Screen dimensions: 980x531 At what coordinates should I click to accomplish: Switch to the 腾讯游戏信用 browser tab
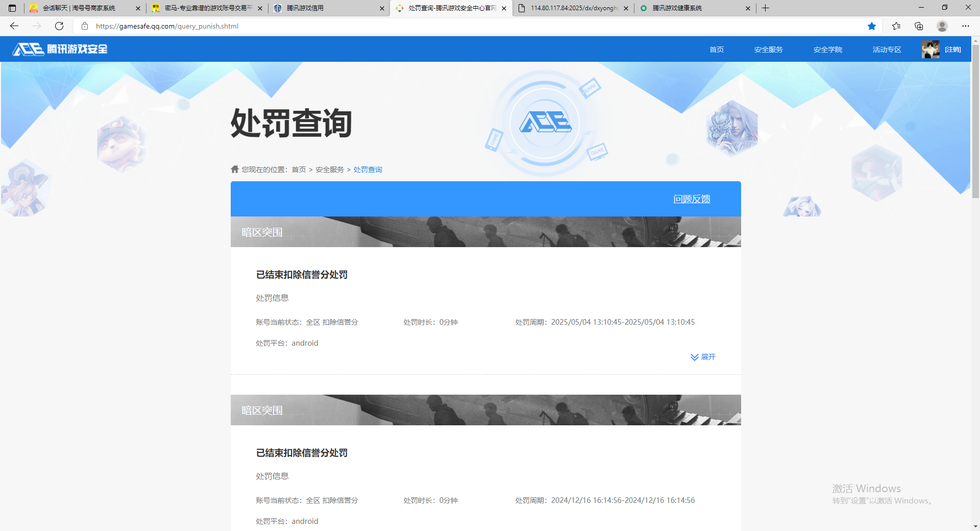tap(327, 8)
